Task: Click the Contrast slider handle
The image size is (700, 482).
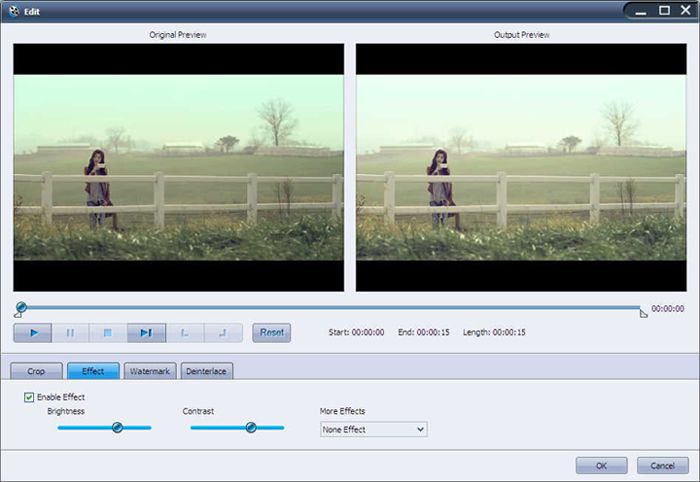Action: pyautogui.click(x=251, y=428)
